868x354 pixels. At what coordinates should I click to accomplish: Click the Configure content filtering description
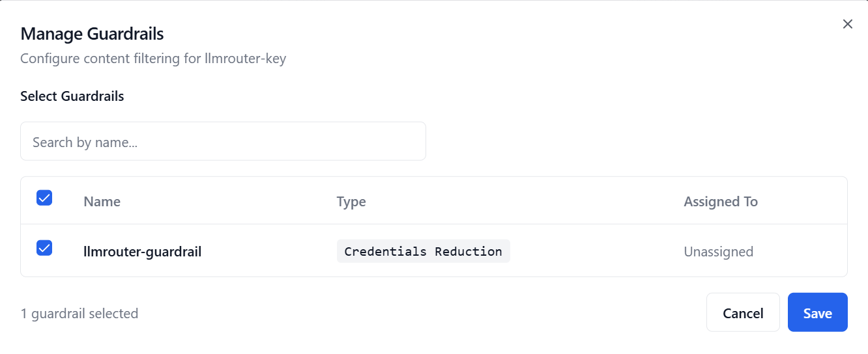(153, 59)
